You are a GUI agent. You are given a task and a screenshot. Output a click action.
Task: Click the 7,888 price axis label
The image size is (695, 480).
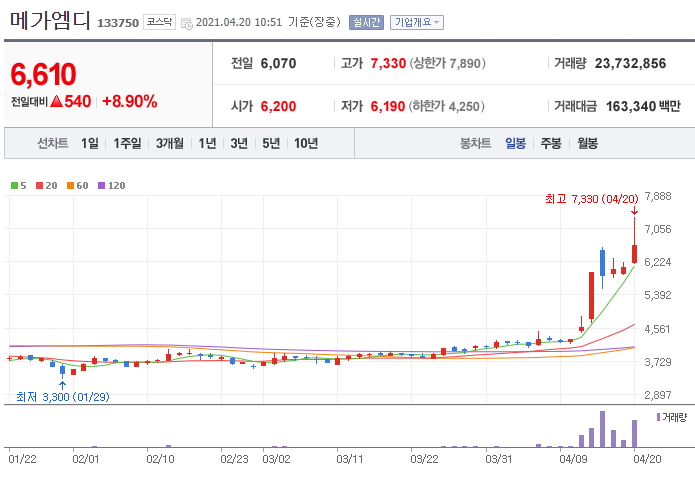click(x=658, y=196)
